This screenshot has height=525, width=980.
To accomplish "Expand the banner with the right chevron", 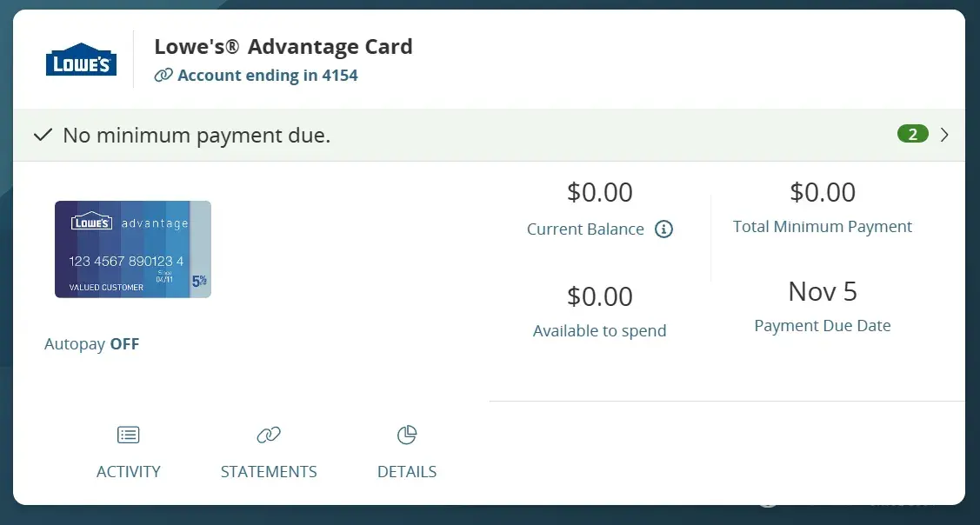I will click(x=944, y=135).
